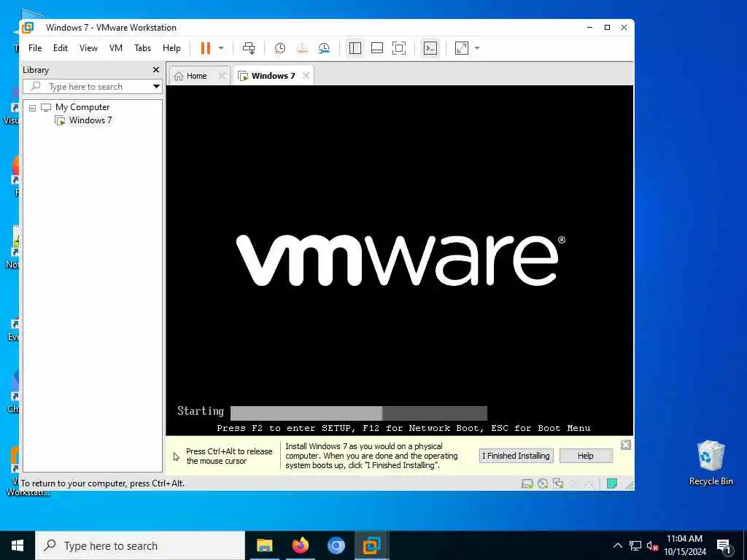Image resolution: width=747 pixels, height=560 pixels.
Task: Open the Help menu
Action: tap(171, 48)
